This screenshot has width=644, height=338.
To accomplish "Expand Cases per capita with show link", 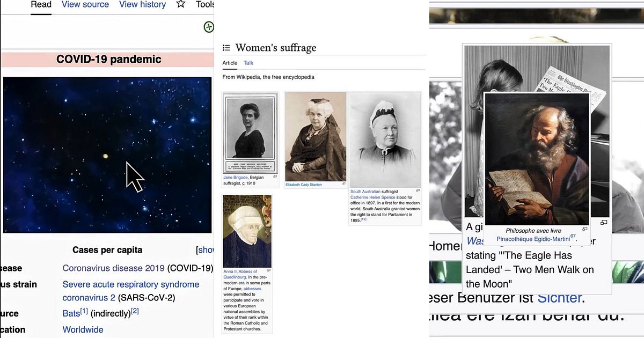I will 206,250.
